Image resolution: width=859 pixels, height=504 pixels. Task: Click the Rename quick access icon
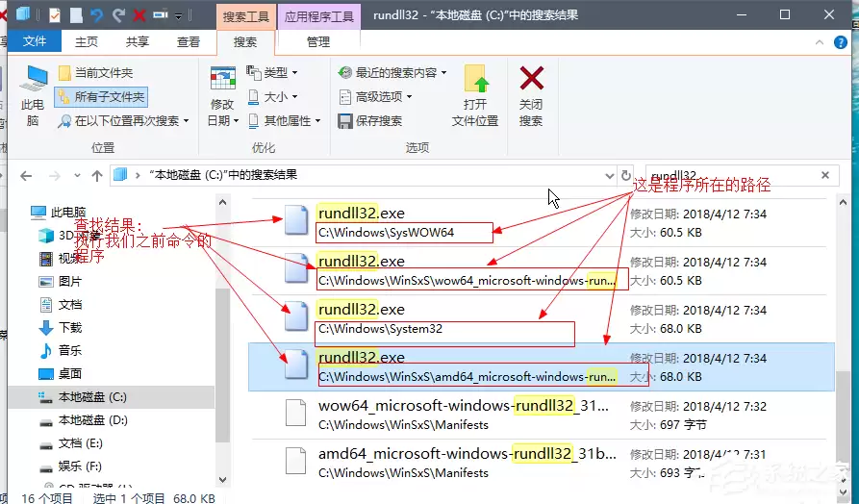[160, 14]
